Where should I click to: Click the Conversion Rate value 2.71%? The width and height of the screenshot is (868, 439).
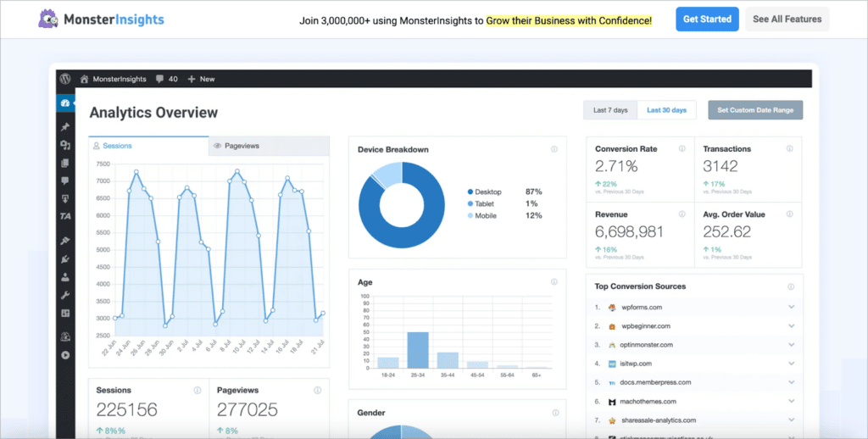[616, 166]
